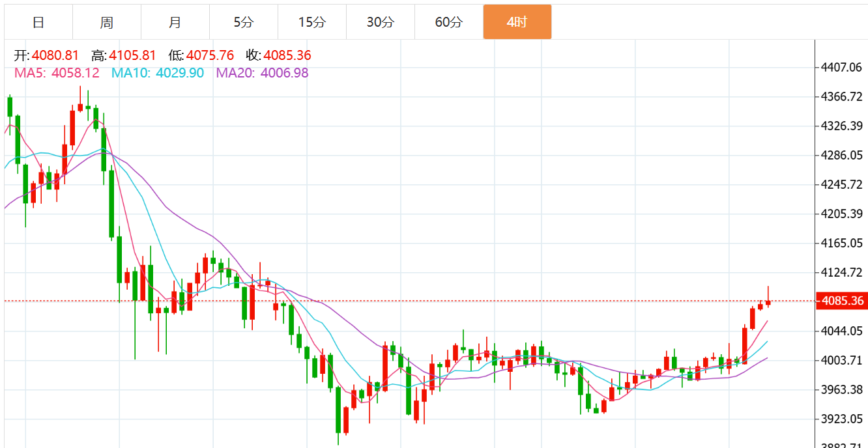Viewport: 868px width, 448px height.
Task: Click the 4245.72 price axis label
Action: click(x=843, y=184)
